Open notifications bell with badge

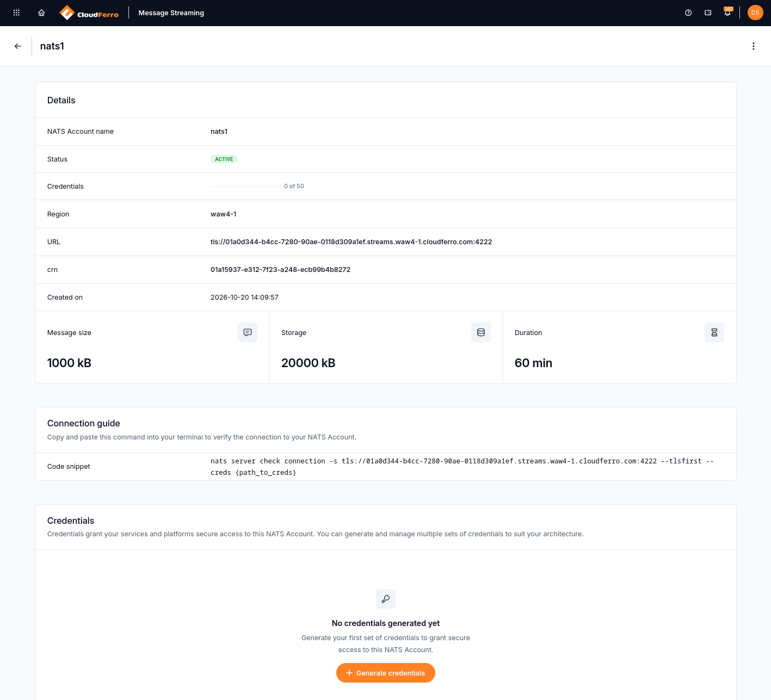tap(727, 12)
